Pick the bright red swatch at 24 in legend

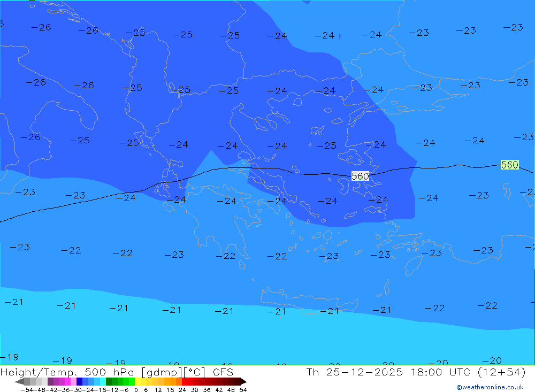(185, 381)
